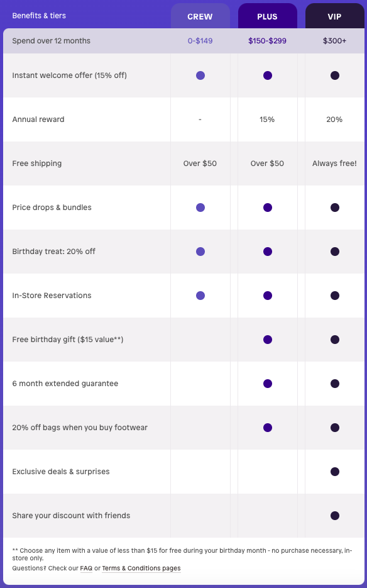
Task: Click the 20% off bags dot under PLUS
Action: pos(268,427)
